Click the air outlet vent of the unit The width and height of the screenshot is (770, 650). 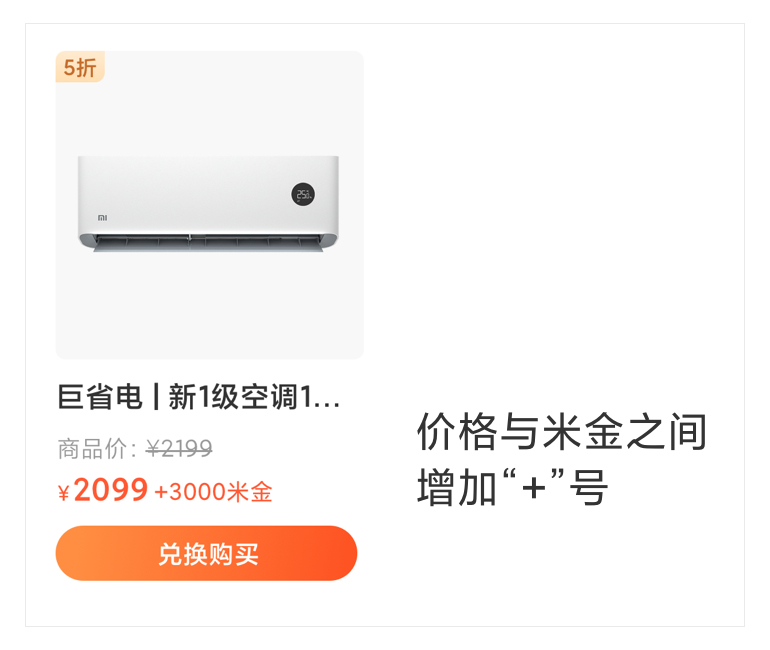click(208, 243)
